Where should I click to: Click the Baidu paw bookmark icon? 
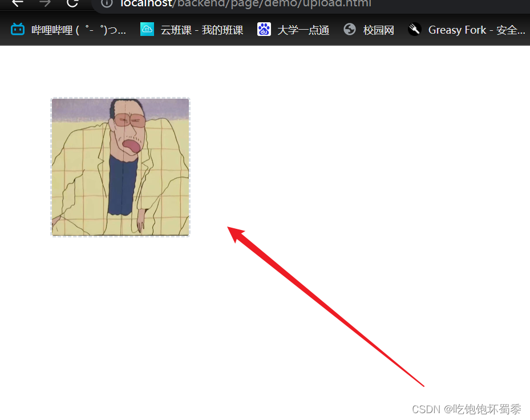(264, 30)
